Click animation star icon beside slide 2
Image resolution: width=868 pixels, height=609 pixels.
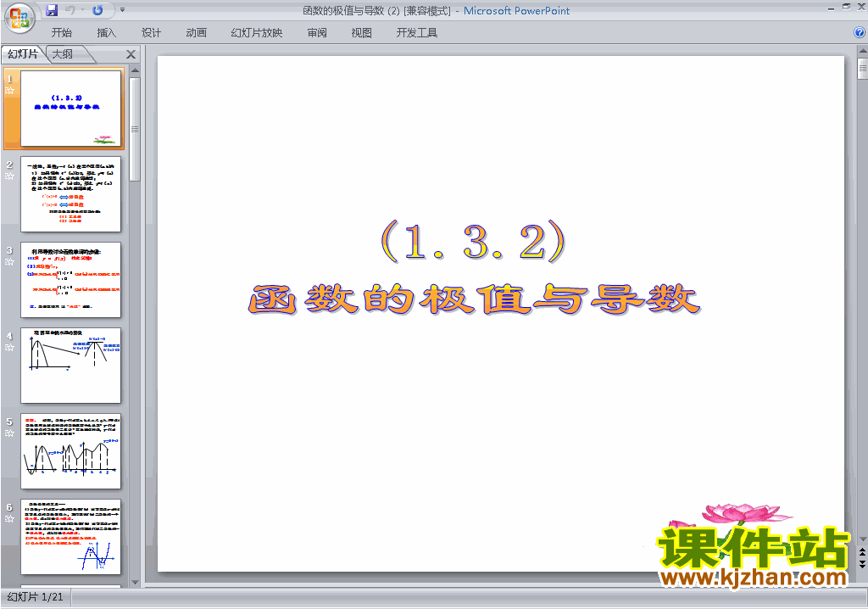[9, 176]
